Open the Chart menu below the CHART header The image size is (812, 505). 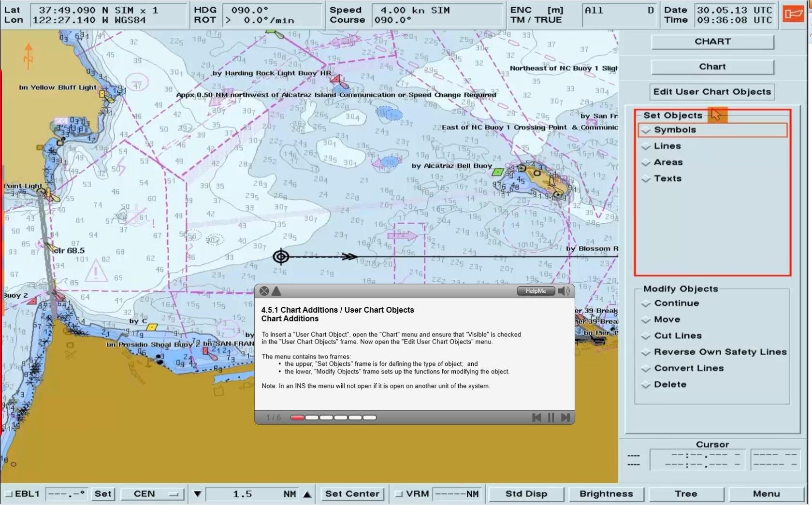[712, 67]
